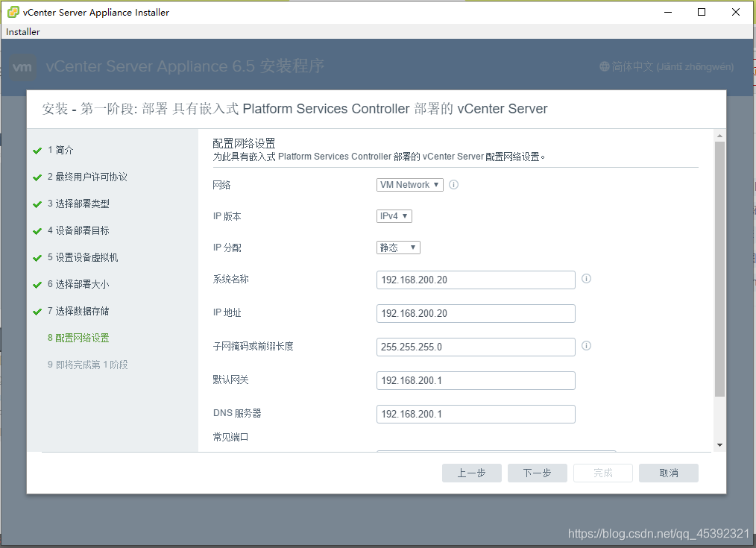Click the 系统名称 input field
Image resolution: width=756 pixels, height=548 pixels.
click(476, 280)
